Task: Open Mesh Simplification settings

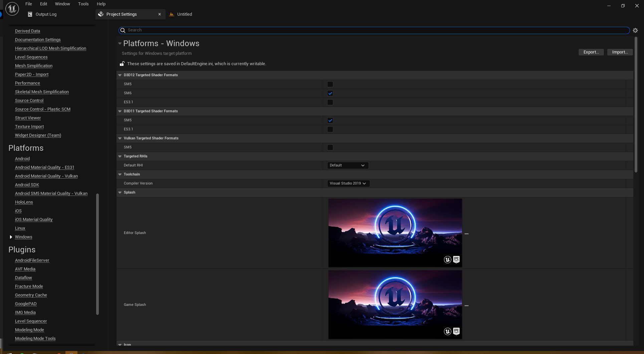Action: 34,66
